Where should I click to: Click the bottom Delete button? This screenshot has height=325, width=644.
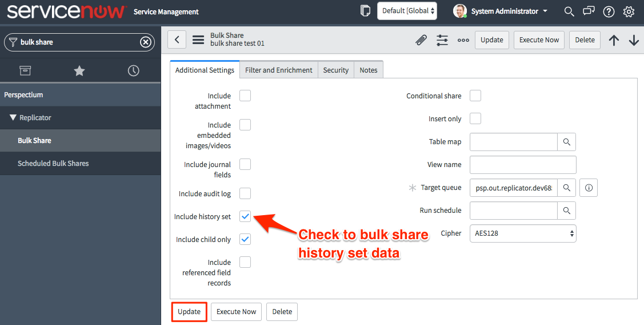tap(282, 312)
